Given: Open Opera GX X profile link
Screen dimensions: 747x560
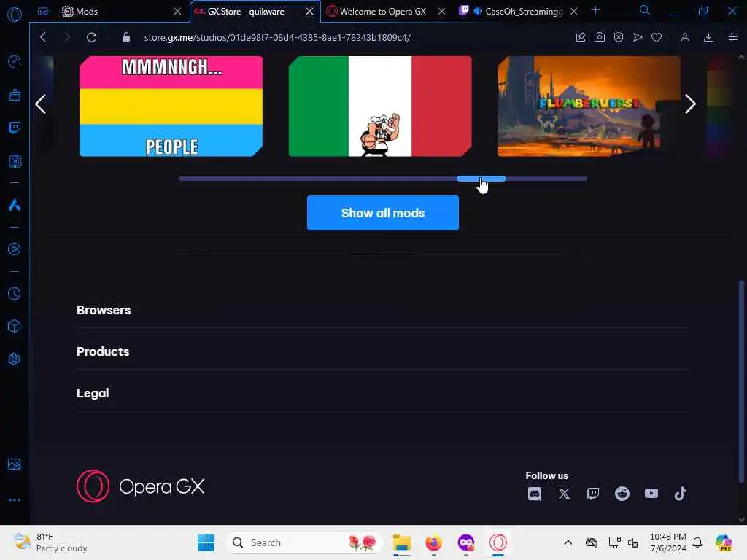Looking at the screenshot, I should tap(564, 494).
